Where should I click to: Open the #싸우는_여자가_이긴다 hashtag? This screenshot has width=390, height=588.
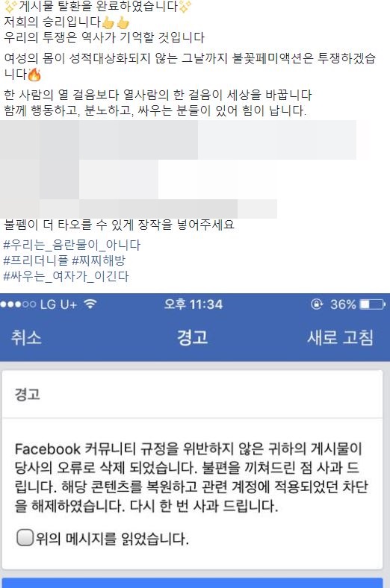tap(66, 276)
